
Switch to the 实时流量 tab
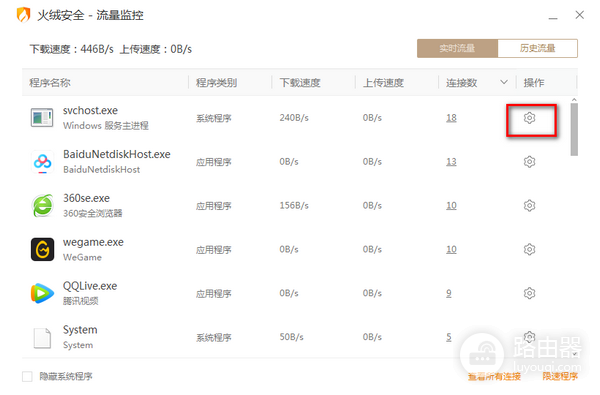pyautogui.click(x=457, y=48)
